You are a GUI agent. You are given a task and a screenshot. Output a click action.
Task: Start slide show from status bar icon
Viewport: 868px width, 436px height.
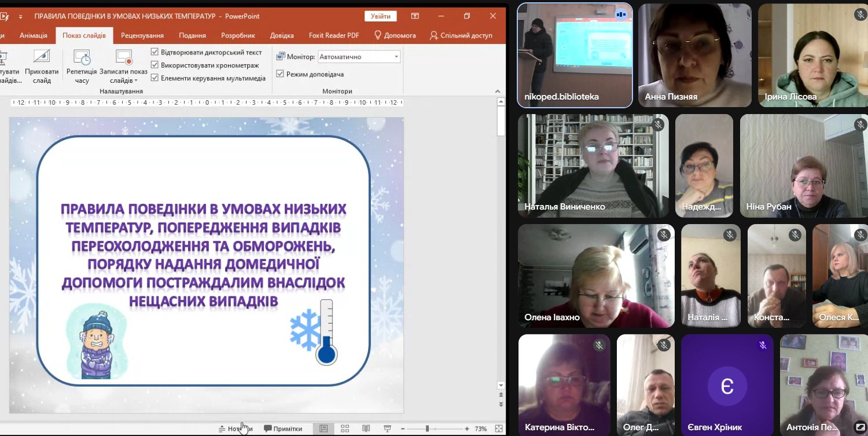[386, 428]
